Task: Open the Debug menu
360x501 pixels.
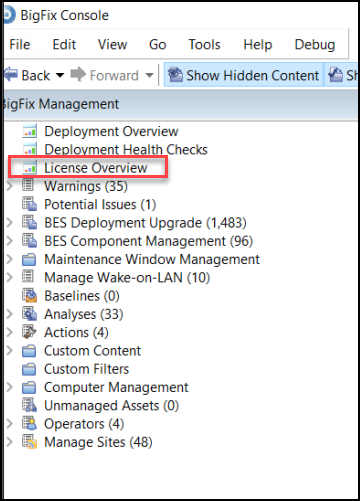Action: pyautogui.click(x=315, y=45)
